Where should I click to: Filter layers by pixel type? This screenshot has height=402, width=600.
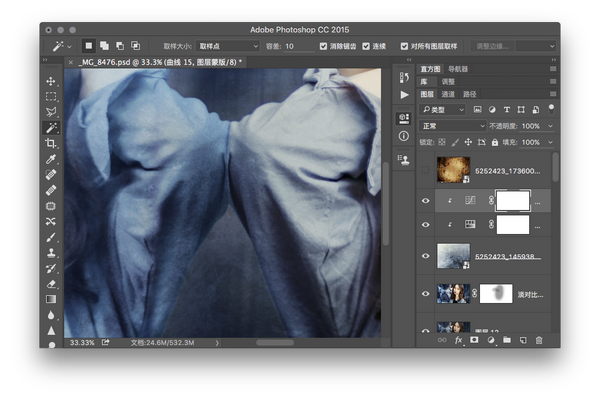477,110
